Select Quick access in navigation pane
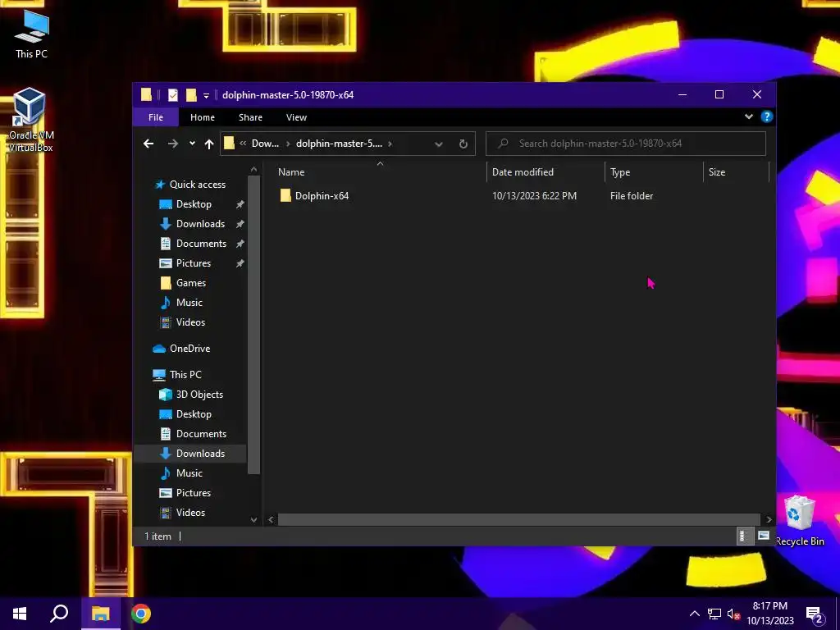The image size is (840, 630). (198, 185)
